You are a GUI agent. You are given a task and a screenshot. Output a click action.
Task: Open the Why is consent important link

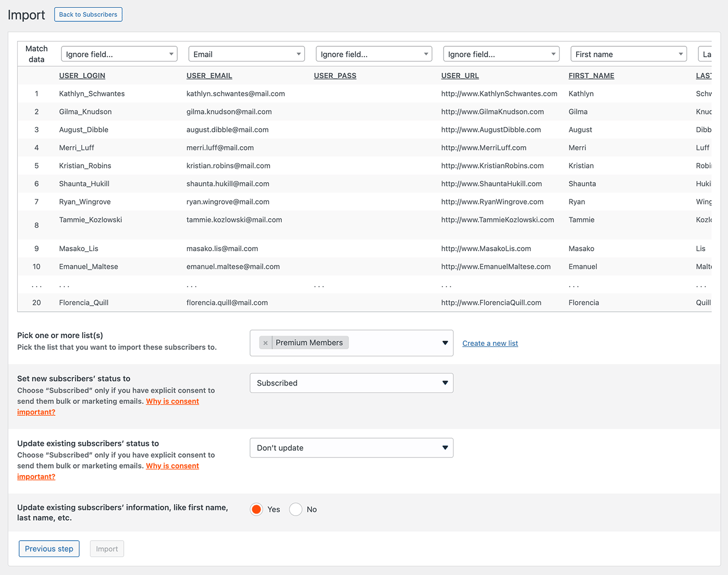pos(172,401)
